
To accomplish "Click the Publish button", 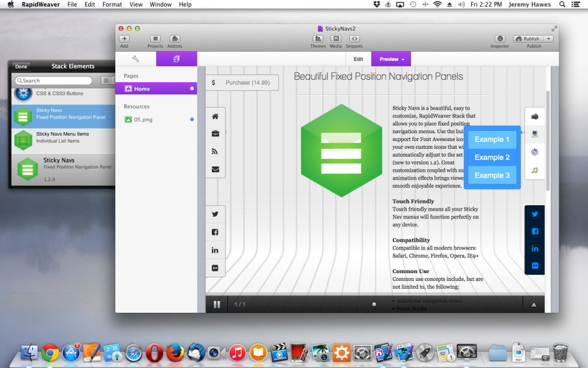I will tap(528, 39).
